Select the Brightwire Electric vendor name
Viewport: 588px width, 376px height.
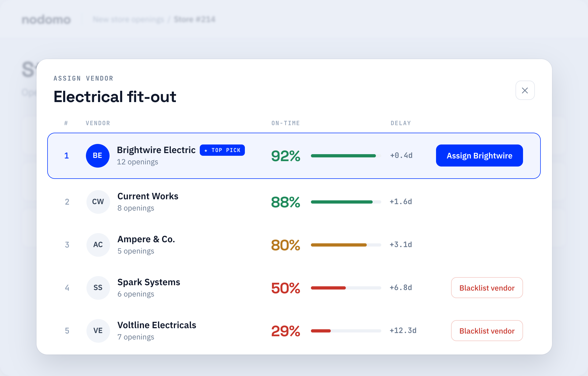point(156,150)
